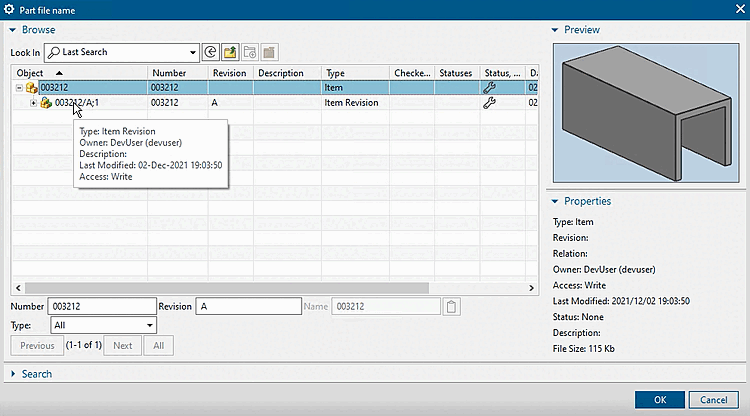The height and width of the screenshot is (416, 750).
Task: Click the (1-1 of 1) results count
Action: [84, 345]
